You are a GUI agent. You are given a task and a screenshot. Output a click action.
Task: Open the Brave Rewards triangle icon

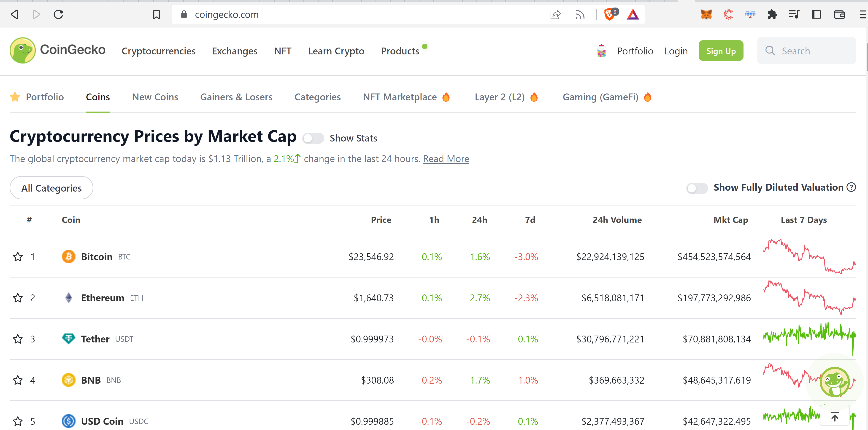pyautogui.click(x=633, y=14)
